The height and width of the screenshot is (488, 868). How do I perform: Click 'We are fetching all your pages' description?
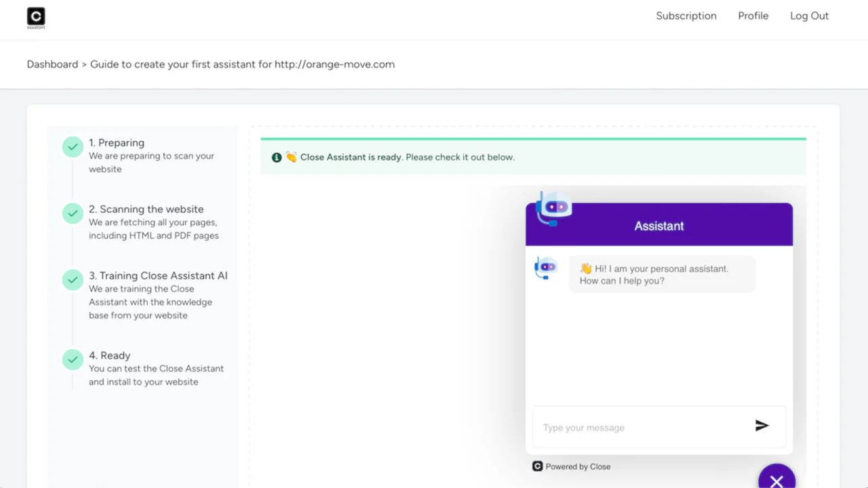(x=154, y=229)
